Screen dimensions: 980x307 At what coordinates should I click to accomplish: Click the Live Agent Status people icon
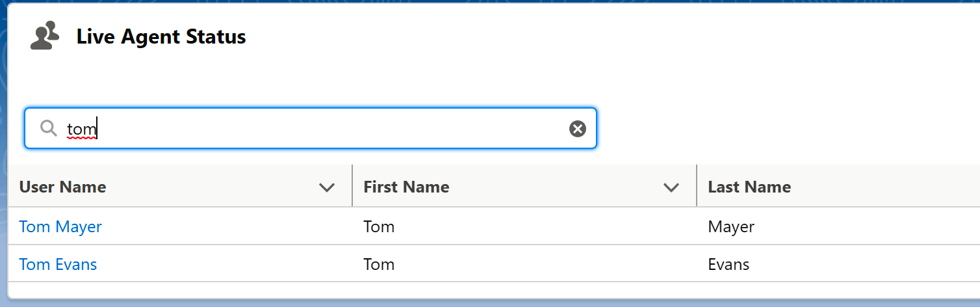click(x=45, y=36)
